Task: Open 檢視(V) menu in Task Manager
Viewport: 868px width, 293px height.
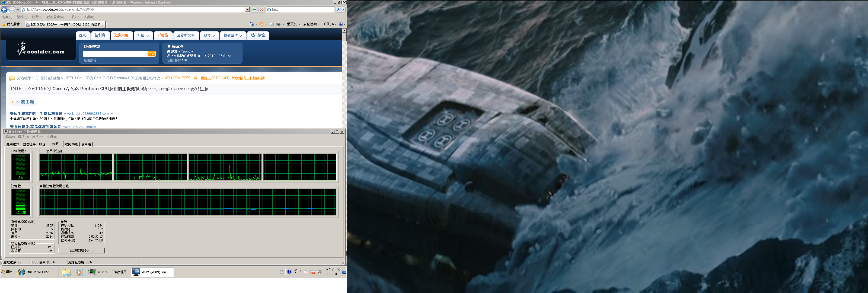Action: pyautogui.click(x=37, y=137)
